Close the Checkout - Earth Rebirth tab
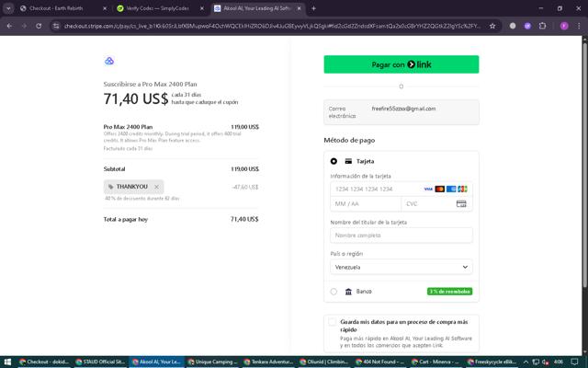The width and height of the screenshot is (588, 368). pyautogui.click(x=105, y=8)
